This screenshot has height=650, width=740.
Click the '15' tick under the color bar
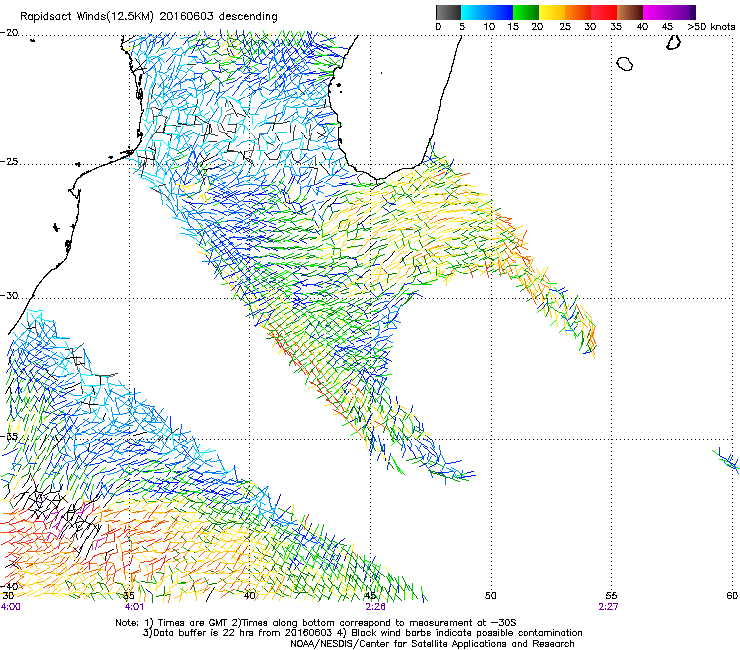pyautogui.click(x=513, y=27)
